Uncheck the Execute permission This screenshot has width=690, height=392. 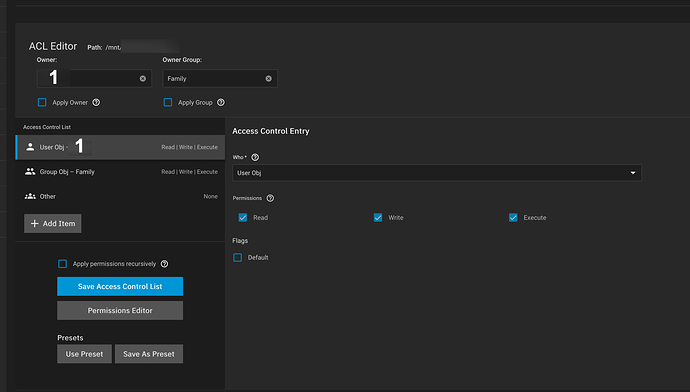(513, 217)
